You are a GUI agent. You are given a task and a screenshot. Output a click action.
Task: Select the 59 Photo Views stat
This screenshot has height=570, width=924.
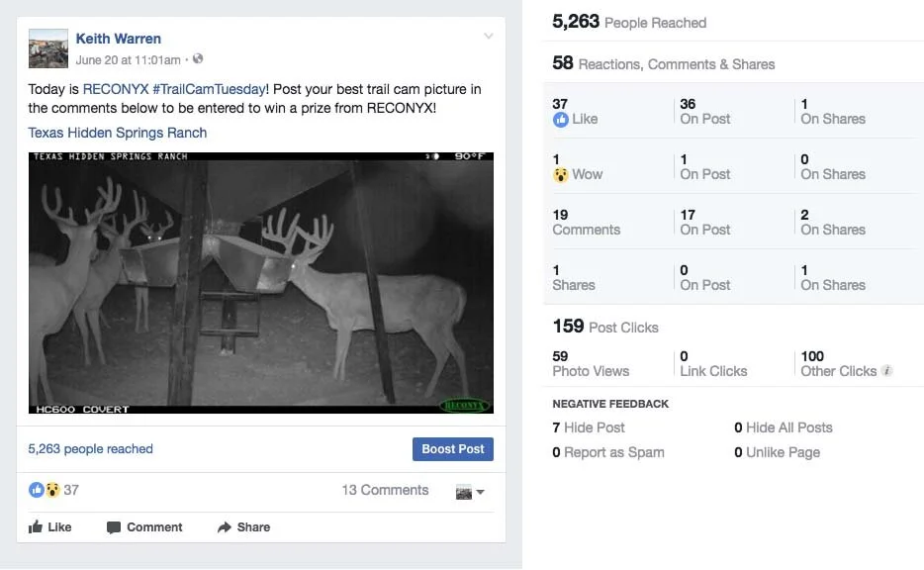tap(591, 364)
